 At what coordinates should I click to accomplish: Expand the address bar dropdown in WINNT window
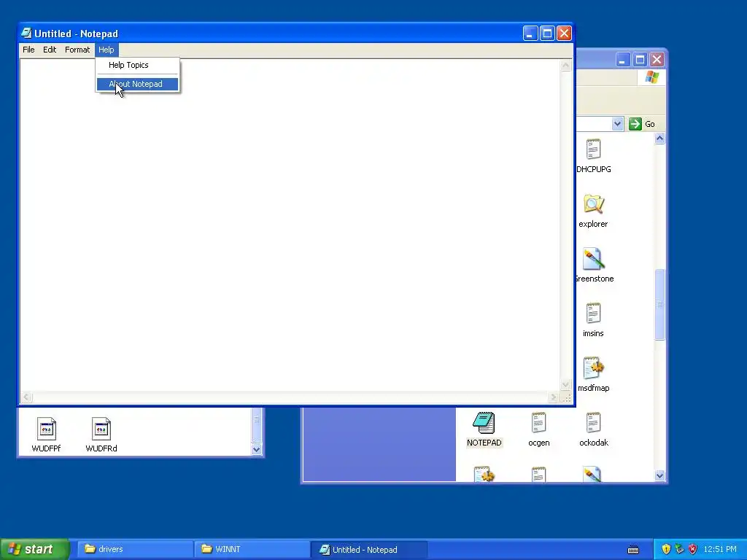[x=617, y=124]
